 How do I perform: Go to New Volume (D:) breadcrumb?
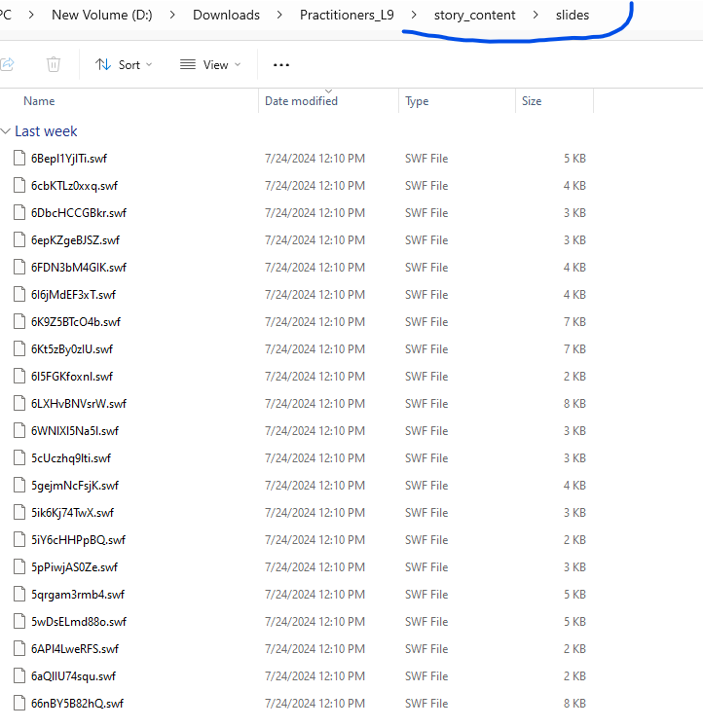tap(102, 15)
